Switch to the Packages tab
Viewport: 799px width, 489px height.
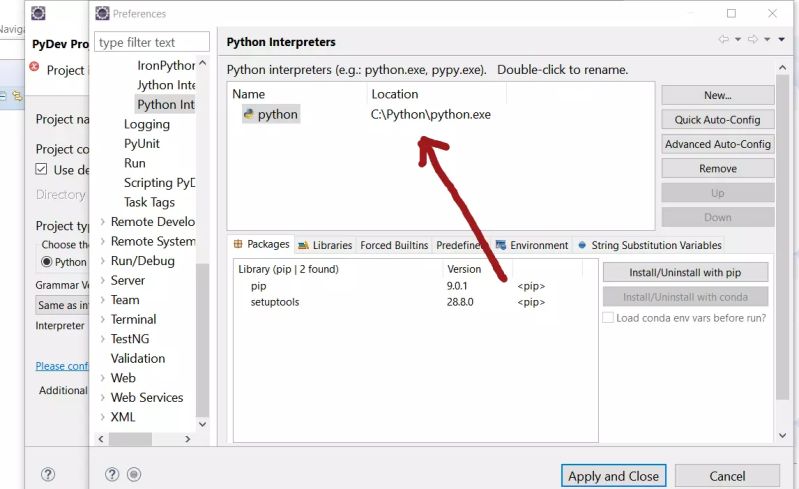pyautogui.click(x=262, y=244)
